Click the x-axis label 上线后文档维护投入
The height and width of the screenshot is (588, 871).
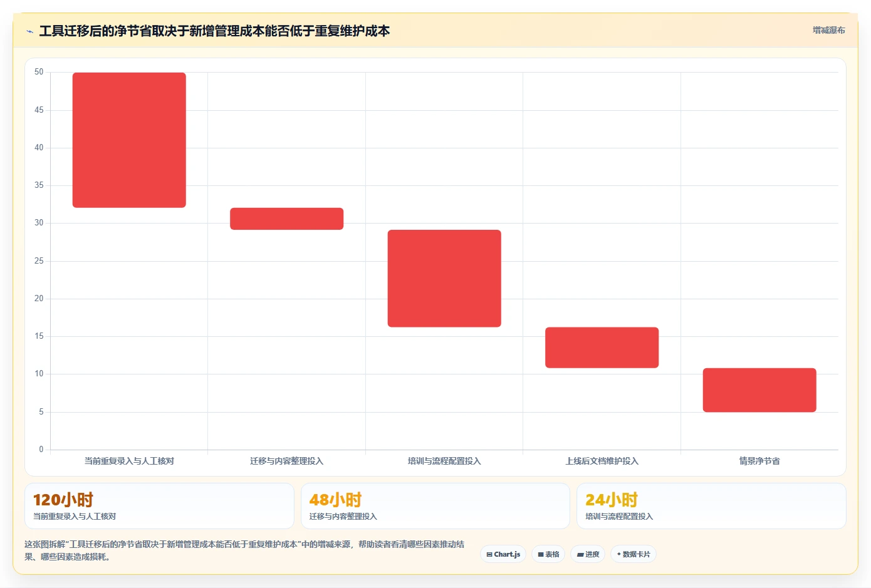point(602,461)
